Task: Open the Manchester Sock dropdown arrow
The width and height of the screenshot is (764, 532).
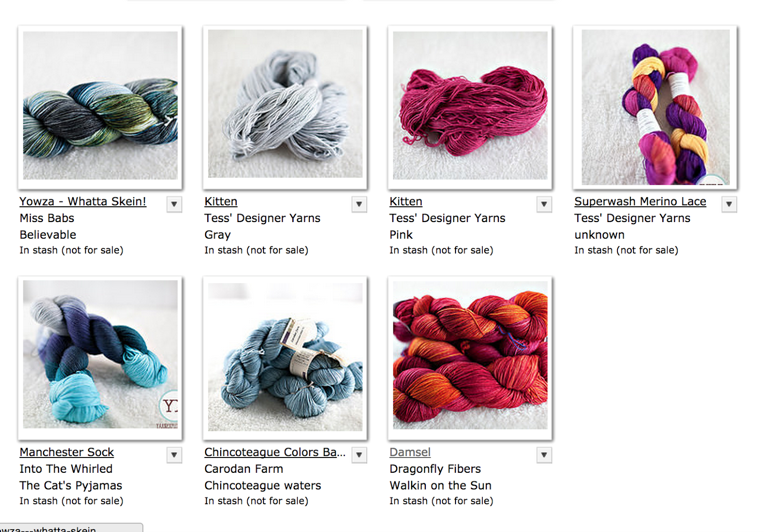Action: 174,455
